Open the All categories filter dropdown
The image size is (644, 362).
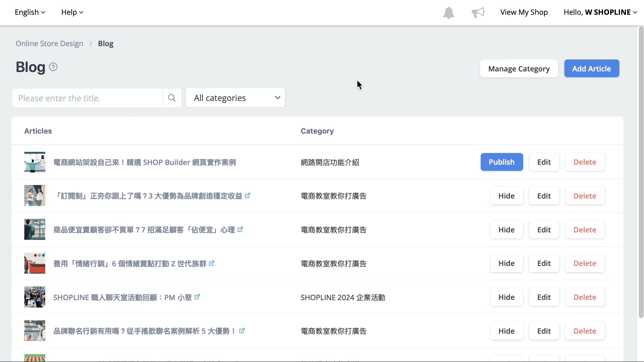[235, 98]
